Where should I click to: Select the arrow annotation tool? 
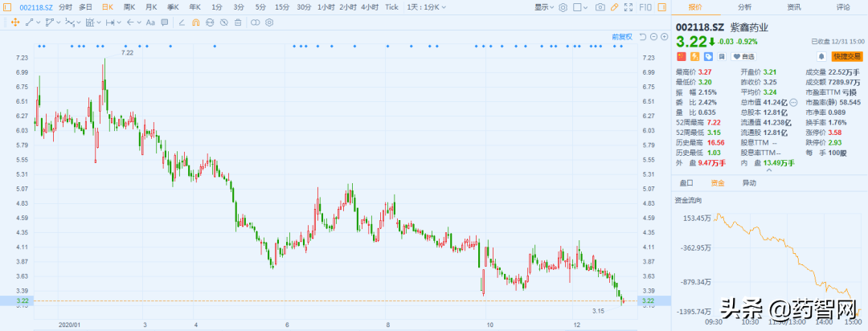coord(130,22)
